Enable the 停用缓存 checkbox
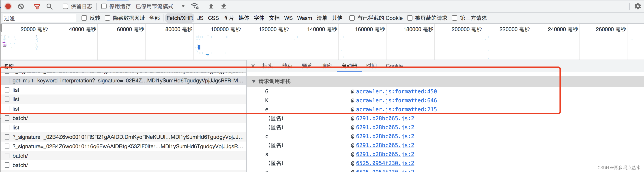This screenshot has height=172, width=644. pyautogui.click(x=104, y=6)
